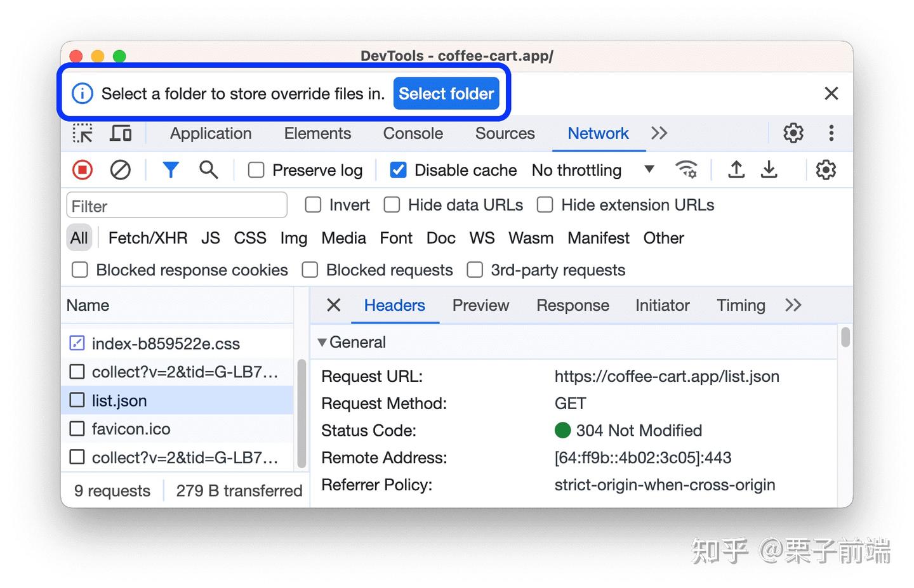Select the index-b859522e.css request
This screenshot has height=588, width=914.
pos(177,343)
